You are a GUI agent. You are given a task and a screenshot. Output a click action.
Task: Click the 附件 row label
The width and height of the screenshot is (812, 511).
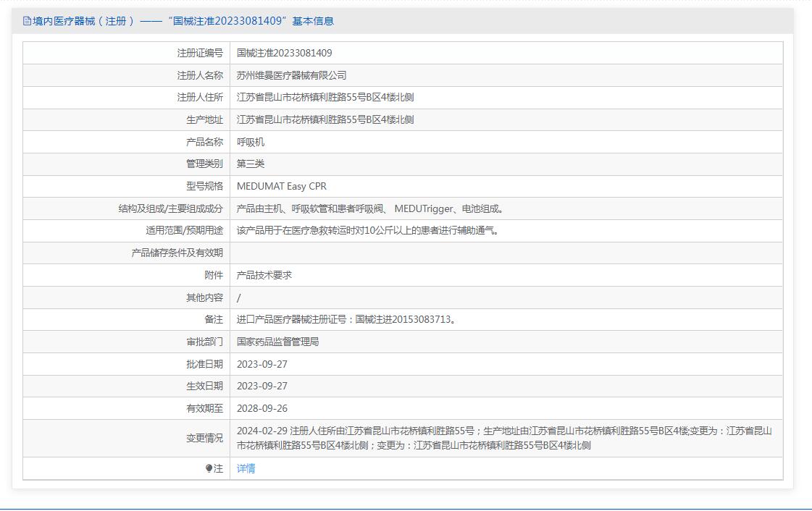pos(214,275)
